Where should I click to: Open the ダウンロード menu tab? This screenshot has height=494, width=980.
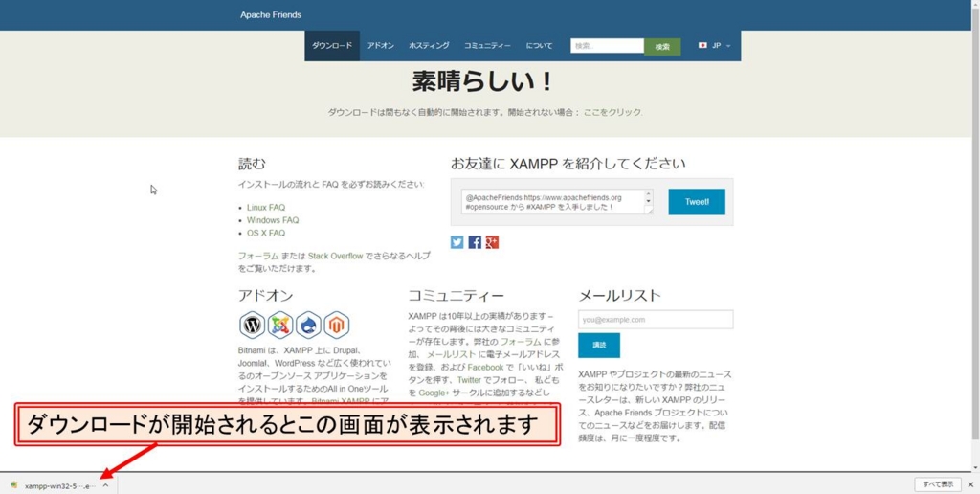click(x=332, y=46)
